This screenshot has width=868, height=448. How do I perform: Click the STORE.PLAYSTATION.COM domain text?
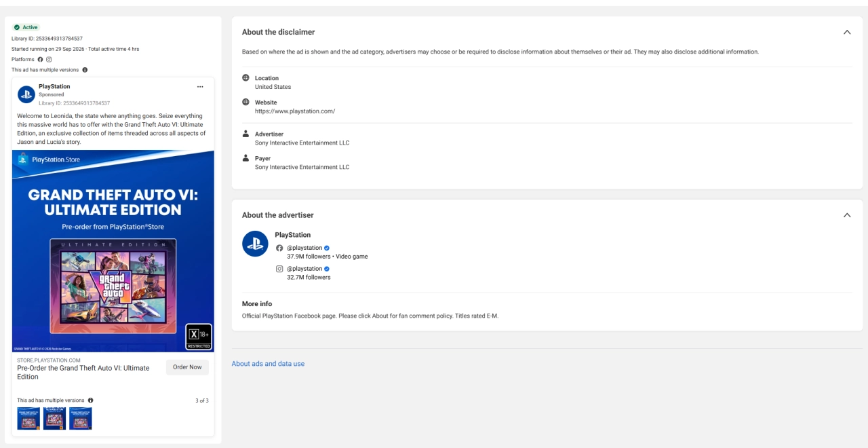(49, 360)
